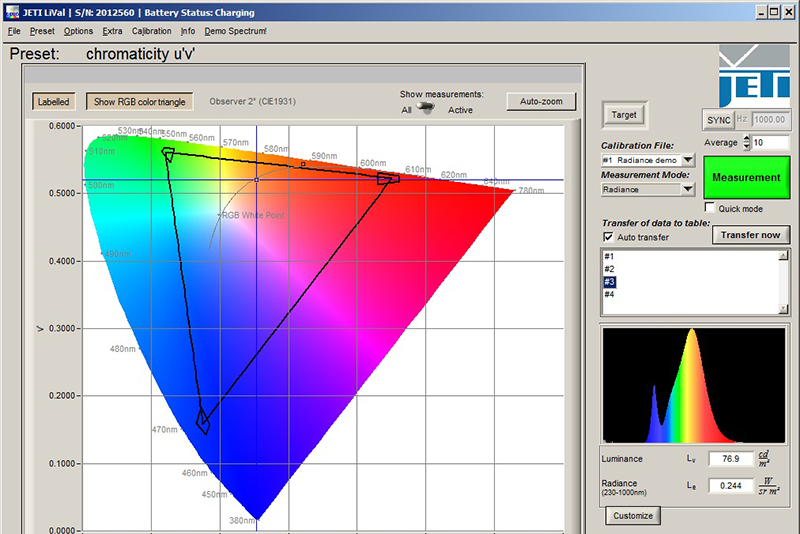
Task: Click the JETI logo
Action: coord(754,76)
